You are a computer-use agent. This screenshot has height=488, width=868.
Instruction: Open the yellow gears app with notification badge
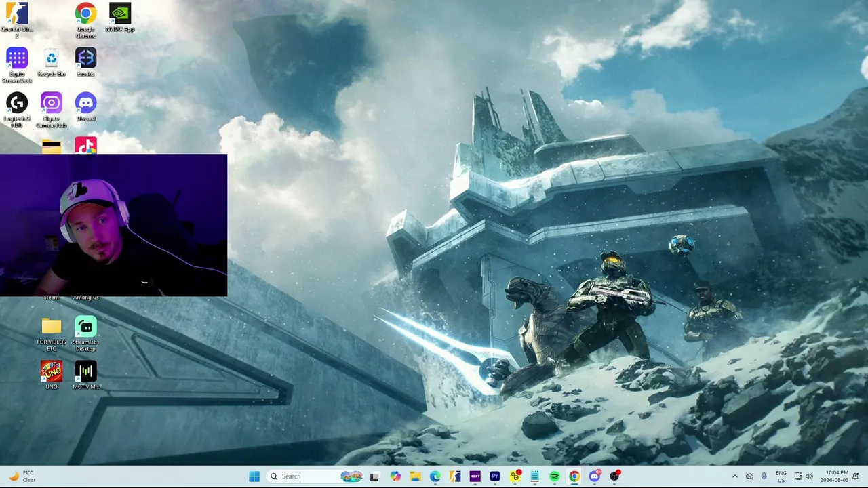[x=515, y=476]
